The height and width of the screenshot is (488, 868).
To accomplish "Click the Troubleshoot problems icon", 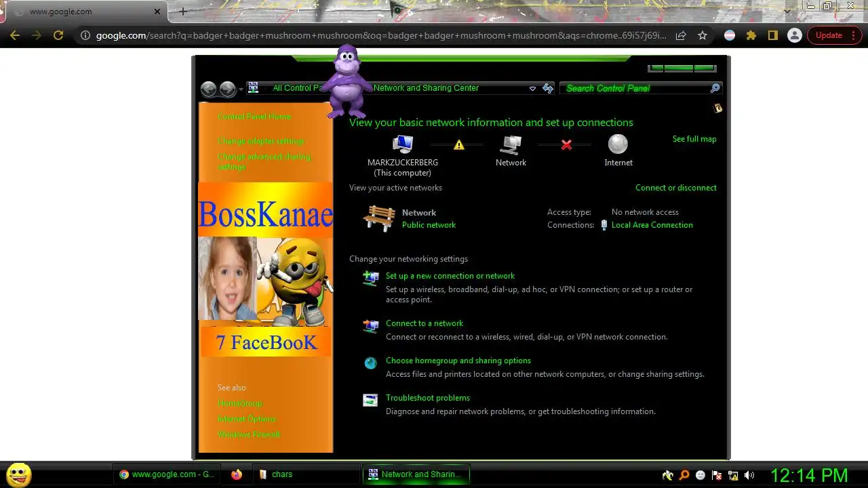I will click(x=370, y=400).
